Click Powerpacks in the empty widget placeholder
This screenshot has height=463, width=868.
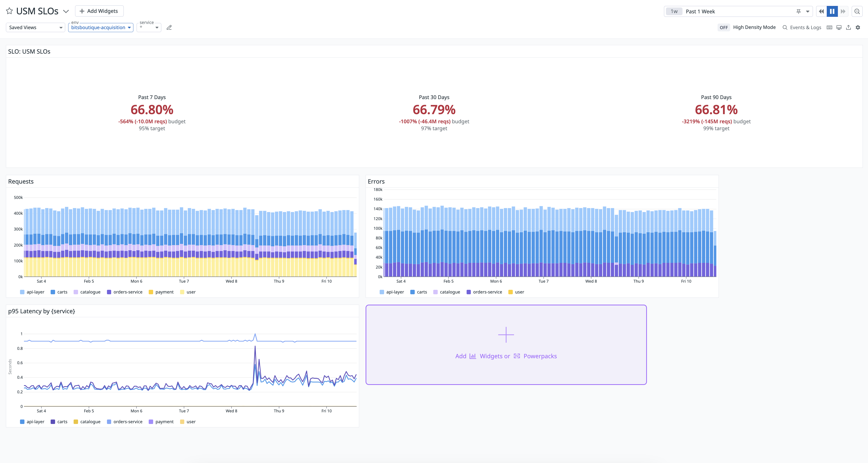pyautogui.click(x=540, y=356)
